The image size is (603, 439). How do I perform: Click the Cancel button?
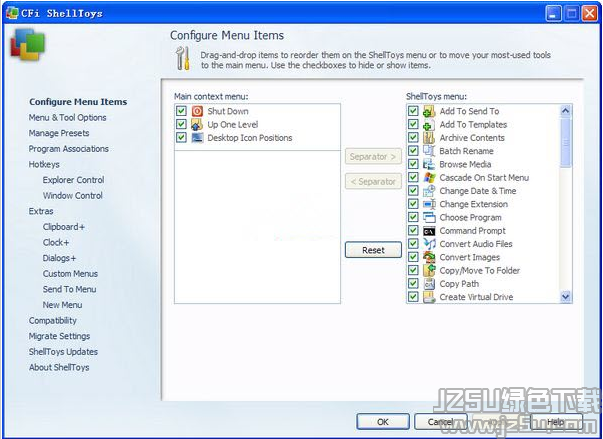(x=440, y=422)
